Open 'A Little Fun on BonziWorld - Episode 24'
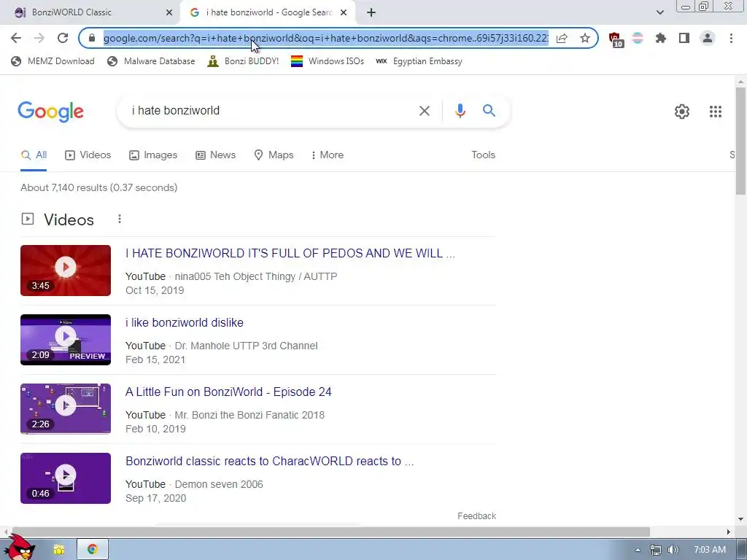 point(228,392)
